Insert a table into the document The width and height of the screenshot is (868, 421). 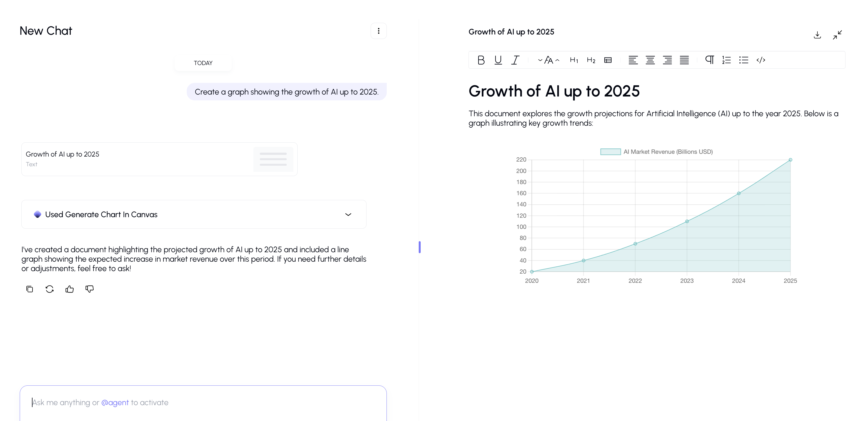click(608, 60)
